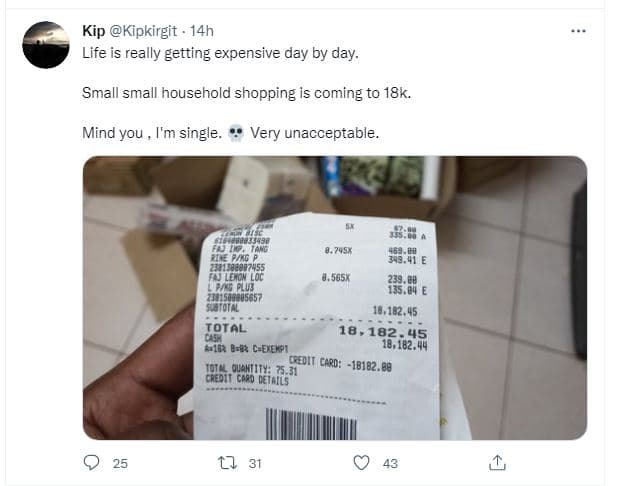The height and width of the screenshot is (486, 618).
Task: Click the line about life getting expensive
Action: click(220, 53)
